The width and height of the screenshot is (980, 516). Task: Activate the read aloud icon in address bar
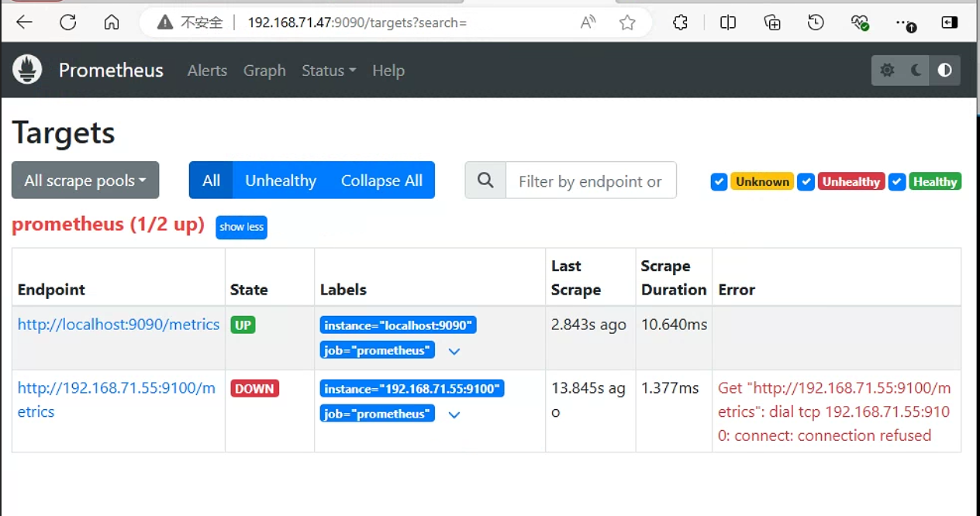click(588, 22)
